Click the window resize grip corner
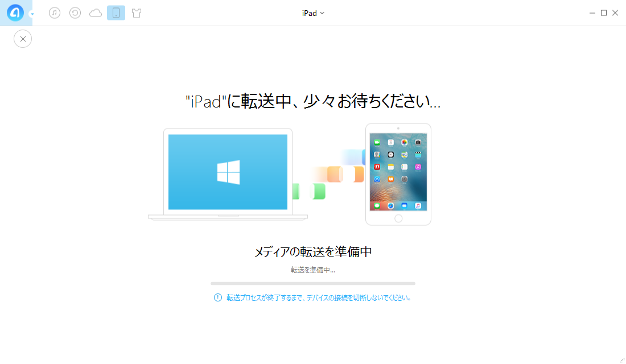This screenshot has width=626, height=364. 623,361
